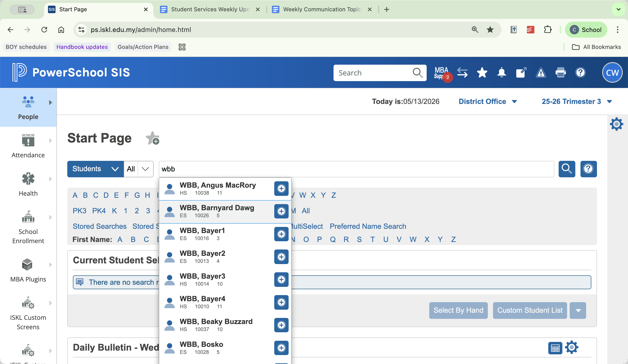This screenshot has width=628, height=364.
Task: Open the header help question mark
Action: pos(580,73)
